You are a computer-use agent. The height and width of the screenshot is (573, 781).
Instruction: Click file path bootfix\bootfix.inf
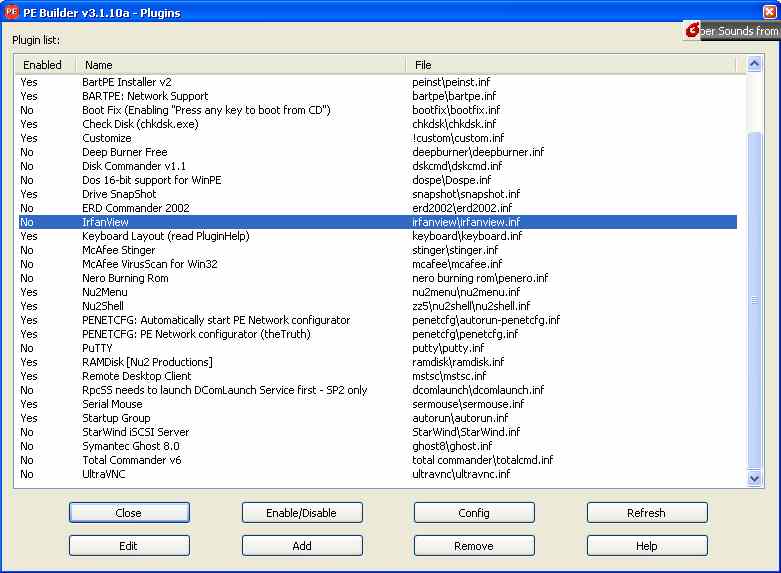point(456,110)
